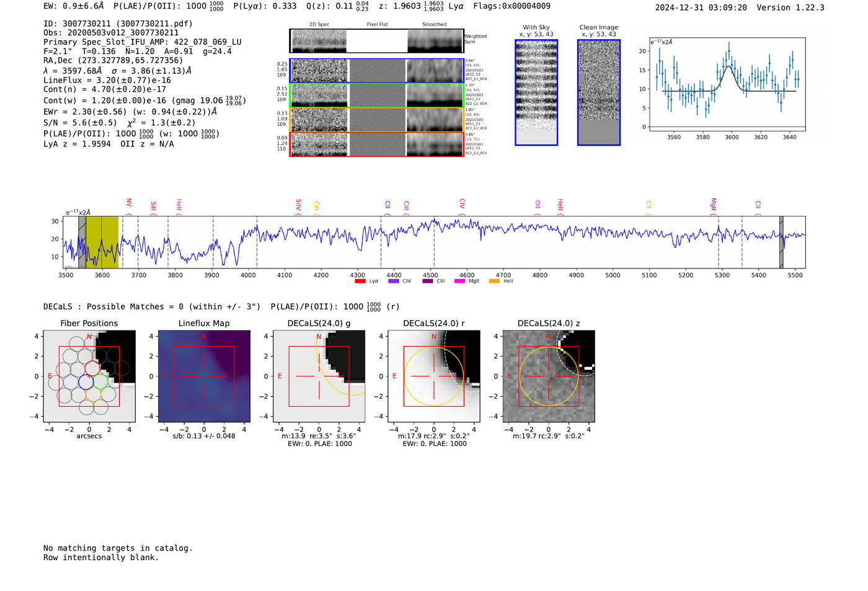Open the DECaLS(24.0) z image
868x591 pixels.
pyautogui.click(x=549, y=376)
